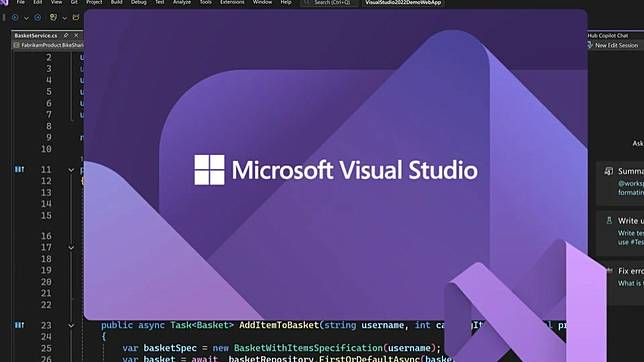This screenshot has height=362, width=644.
Task: Open the Debug menu
Action: (138, 2)
